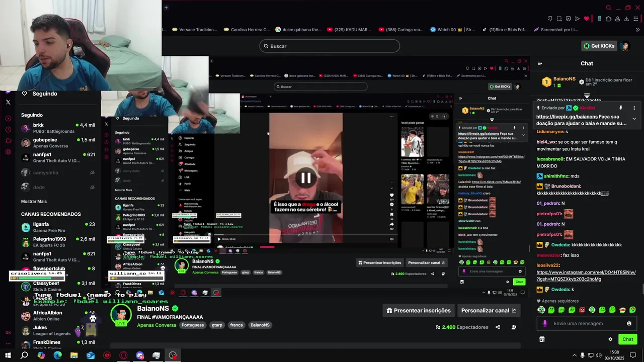Click Seguindo heart item in sidebar
Image resolution: width=644 pixels, height=362 pixels.
[40, 94]
